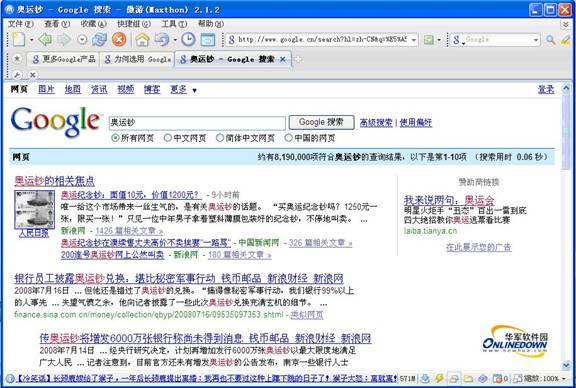Screen dimensions: 576x388
Task: Expand the toolbar search box dropdown arrow
Action: click(536, 40)
